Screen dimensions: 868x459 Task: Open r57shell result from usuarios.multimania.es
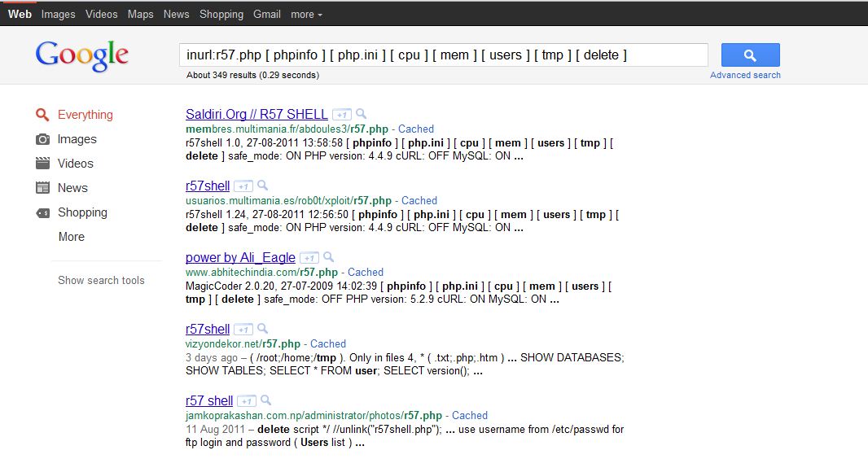click(x=208, y=186)
